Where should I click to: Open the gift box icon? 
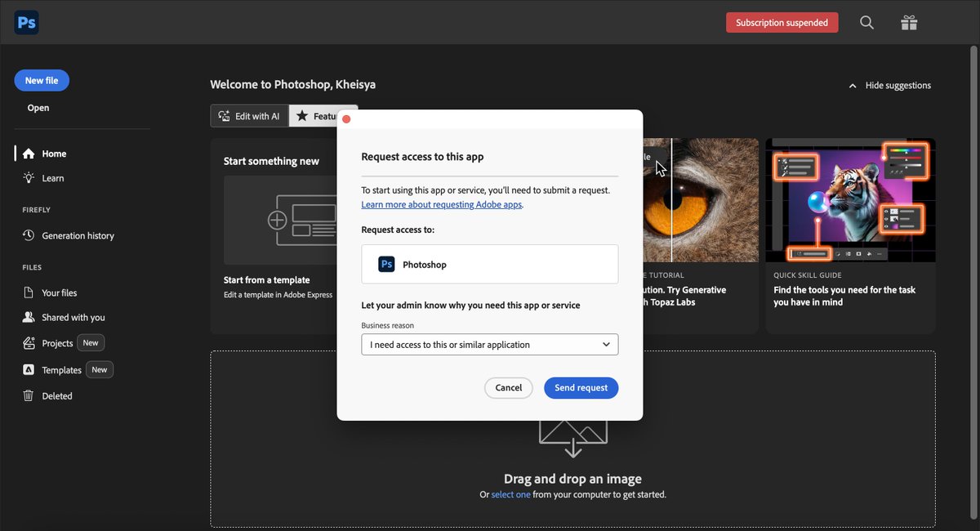pos(909,23)
